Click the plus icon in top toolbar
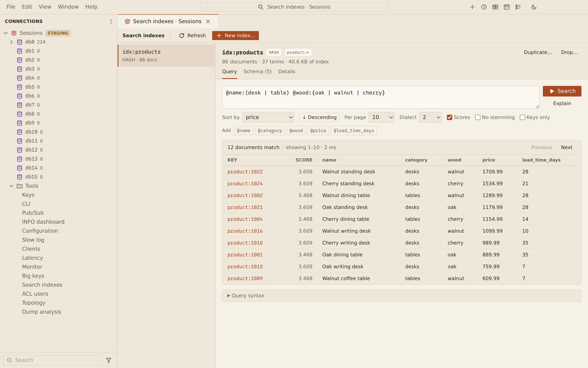The height and width of the screenshot is (368, 588). tap(472, 7)
